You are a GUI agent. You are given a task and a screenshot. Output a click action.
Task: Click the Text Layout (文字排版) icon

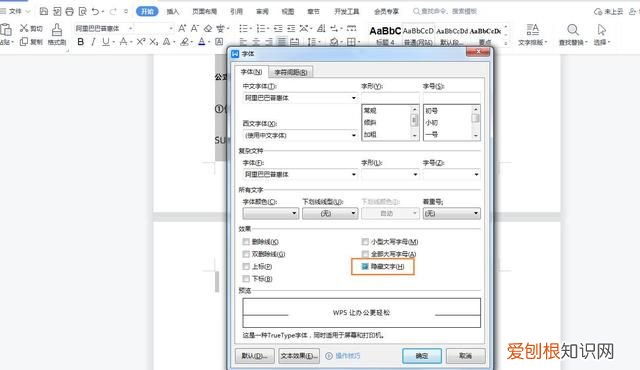(532, 30)
